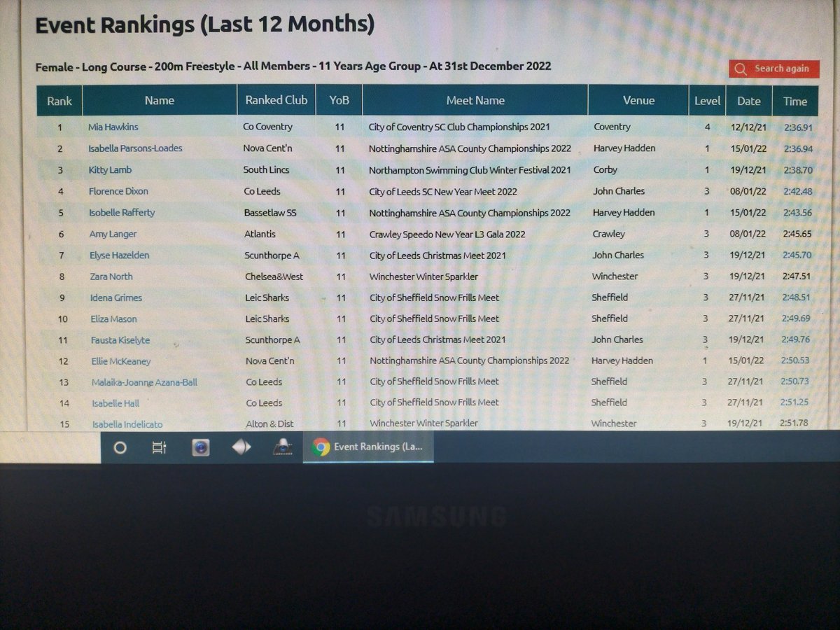This screenshot has width=840, height=630.
Task: Open Ellie McKeaney swimmer link
Action: pyautogui.click(x=120, y=361)
